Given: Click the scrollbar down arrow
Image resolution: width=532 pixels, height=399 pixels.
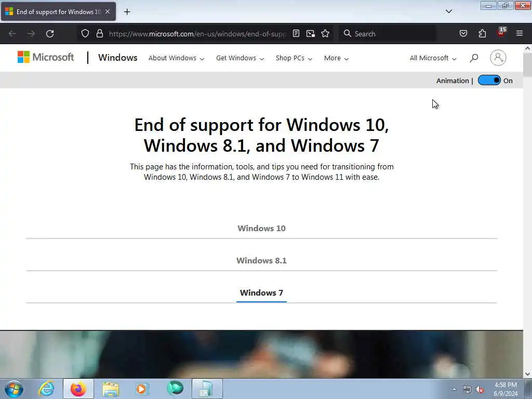Looking at the screenshot, I should point(528,374).
